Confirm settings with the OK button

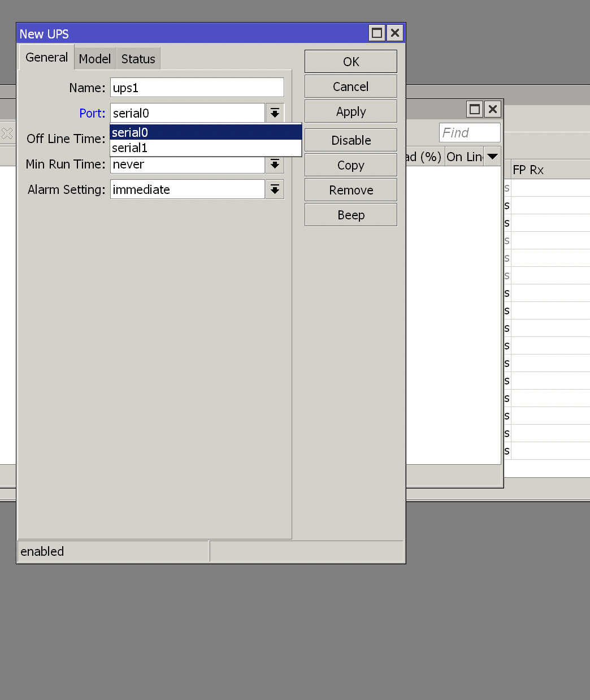pyautogui.click(x=350, y=61)
